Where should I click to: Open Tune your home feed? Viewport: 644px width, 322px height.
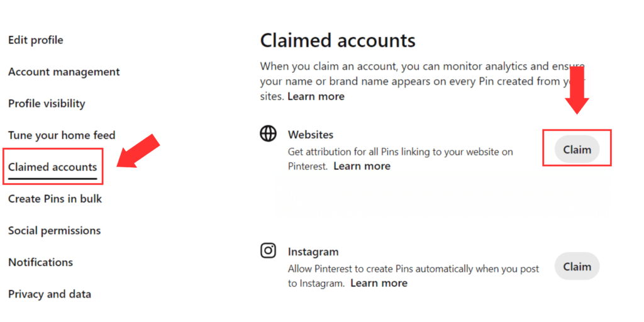[62, 135]
